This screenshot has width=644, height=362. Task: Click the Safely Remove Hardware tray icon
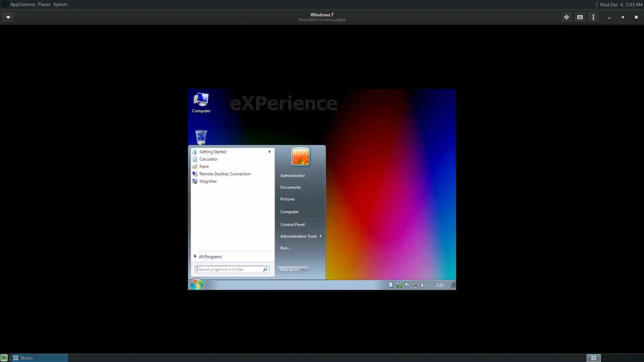(x=399, y=285)
